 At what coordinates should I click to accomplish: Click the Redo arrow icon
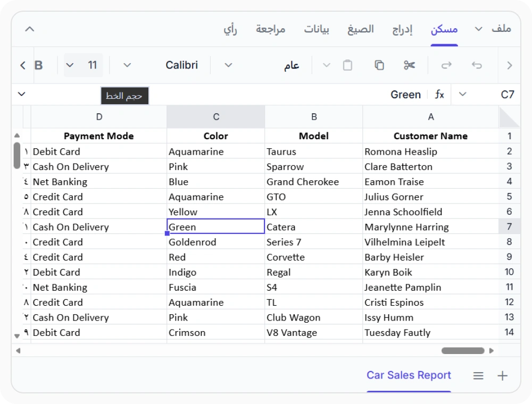point(446,65)
